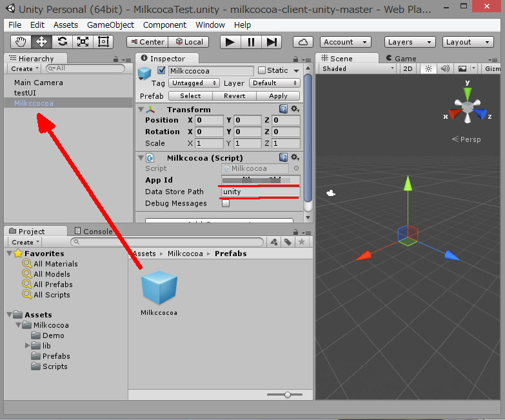Toggle Persp projection label
Image resolution: width=505 pixels, height=420 pixels.
(466, 139)
